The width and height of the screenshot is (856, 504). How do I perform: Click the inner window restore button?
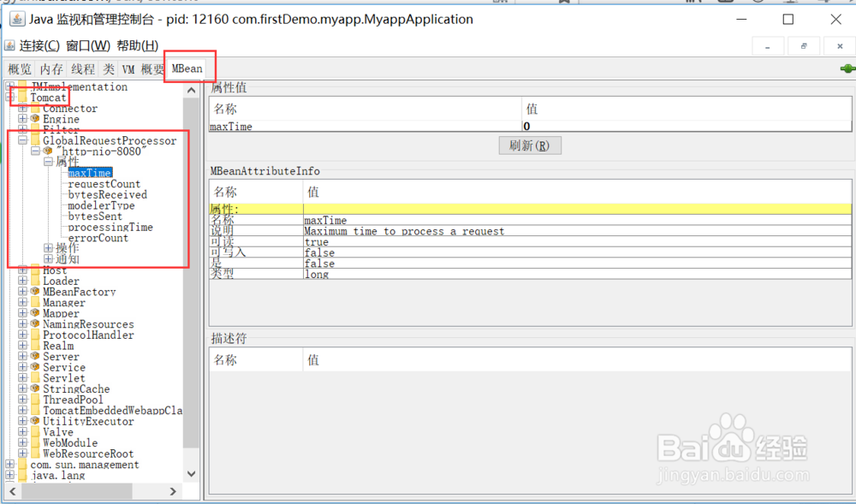coord(804,46)
